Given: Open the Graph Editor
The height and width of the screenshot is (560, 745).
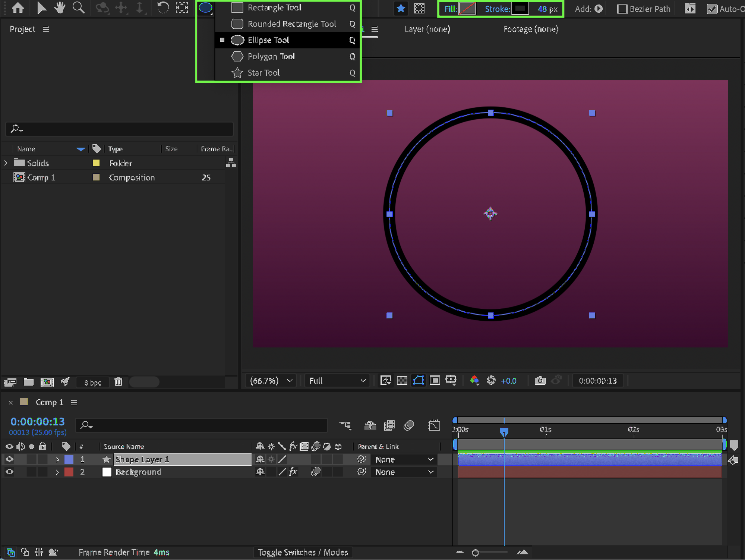Looking at the screenshot, I should pos(435,425).
